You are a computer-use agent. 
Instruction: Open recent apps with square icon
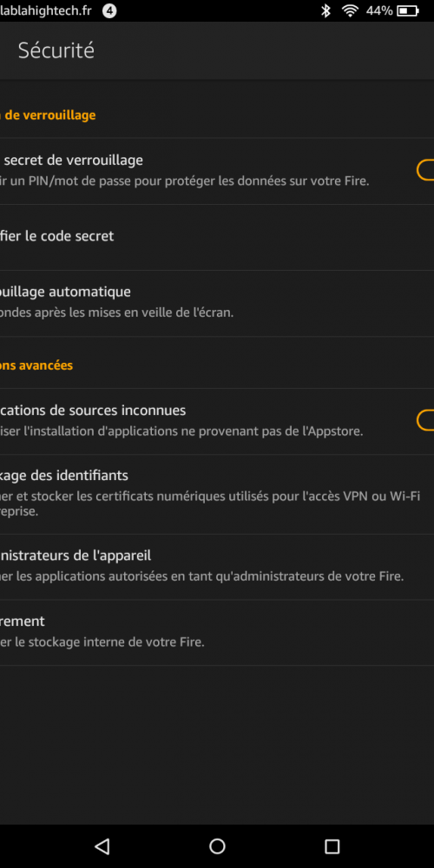click(332, 845)
